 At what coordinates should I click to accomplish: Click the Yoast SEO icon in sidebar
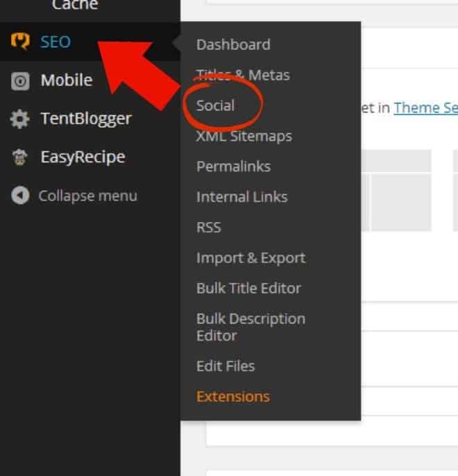tap(20, 41)
